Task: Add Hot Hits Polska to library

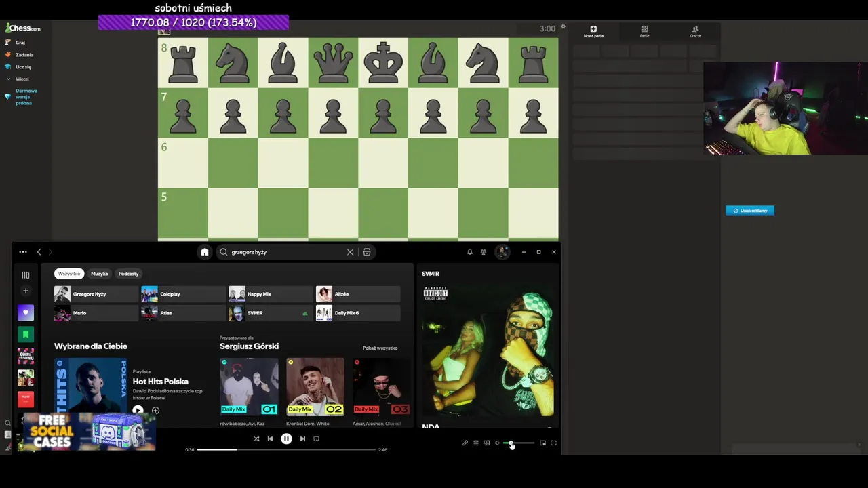Action: pos(155,411)
